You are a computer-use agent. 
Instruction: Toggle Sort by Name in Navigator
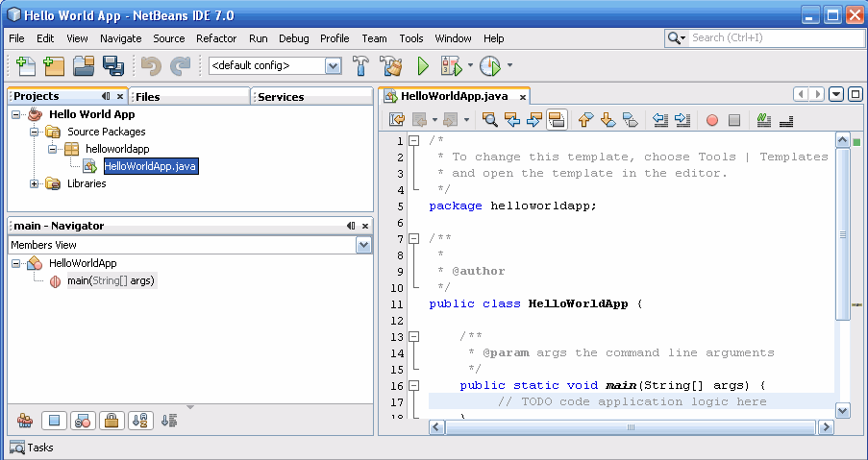pos(140,421)
